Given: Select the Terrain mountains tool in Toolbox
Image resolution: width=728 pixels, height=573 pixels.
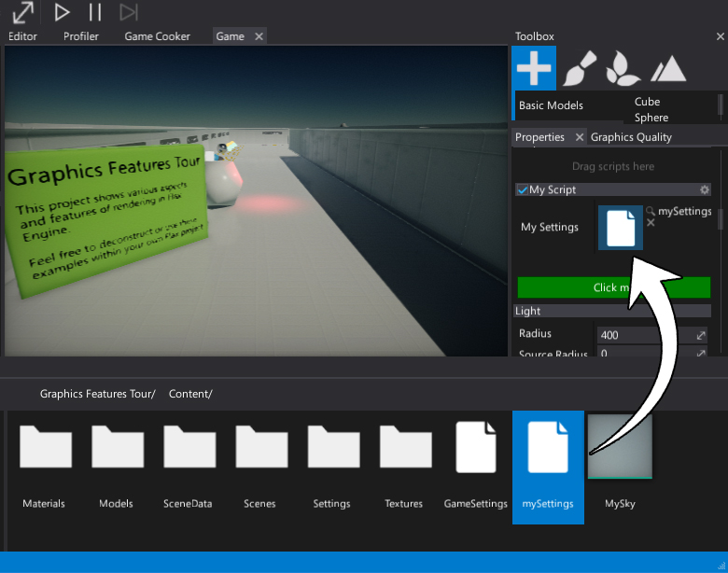Looking at the screenshot, I should (668, 69).
